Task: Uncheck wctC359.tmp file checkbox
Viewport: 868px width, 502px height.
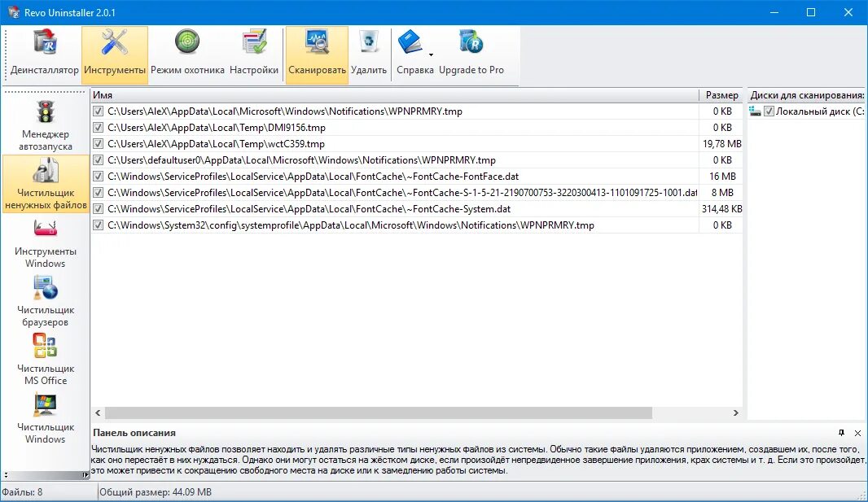Action: coord(98,144)
